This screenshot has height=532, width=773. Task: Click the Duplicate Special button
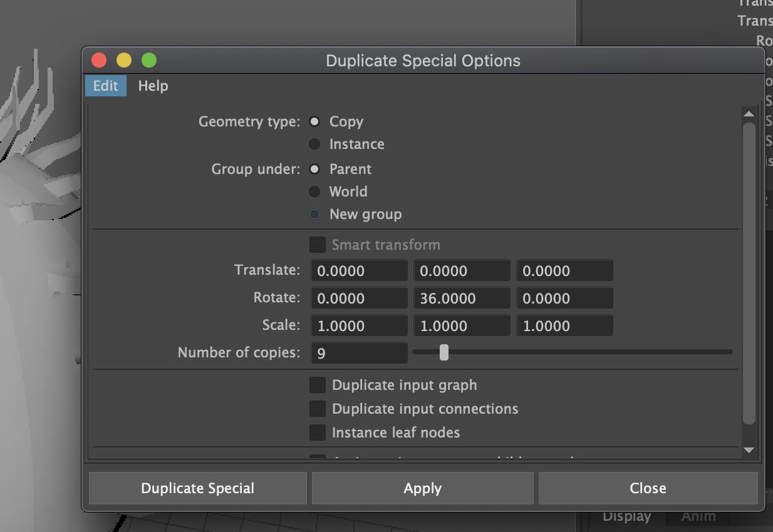[x=198, y=488]
